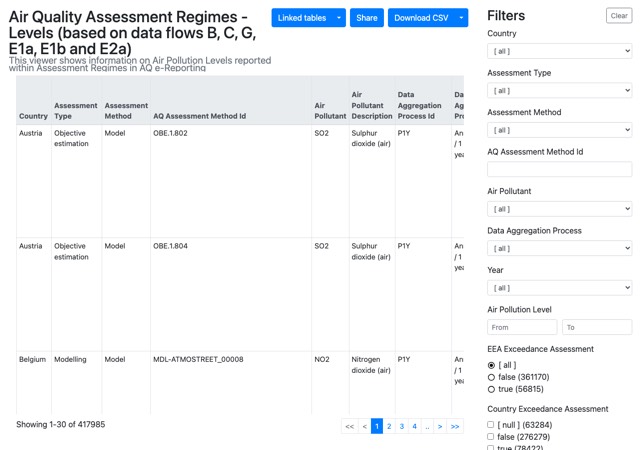
Task: Check Country Exceedance false (276279)
Action: (x=491, y=437)
